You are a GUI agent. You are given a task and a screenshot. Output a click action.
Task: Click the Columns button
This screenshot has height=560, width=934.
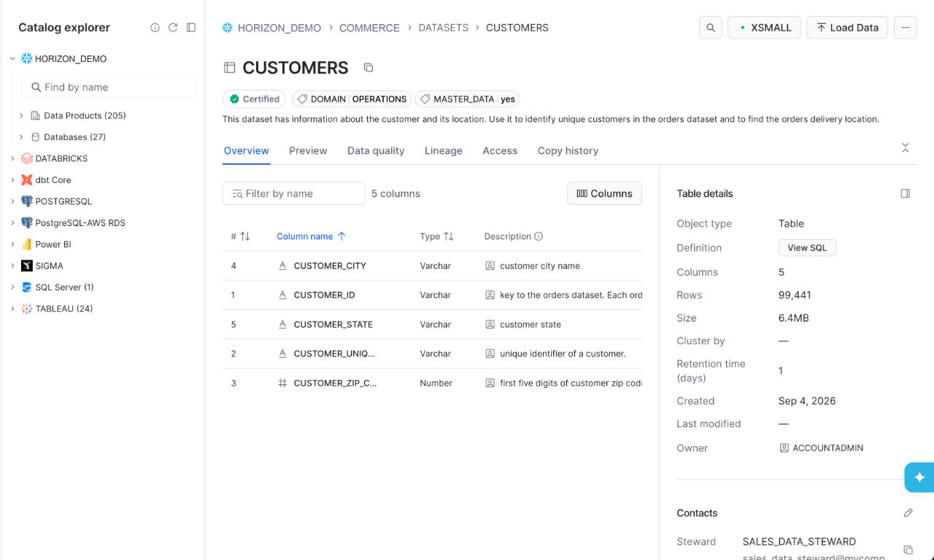click(604, 193)
